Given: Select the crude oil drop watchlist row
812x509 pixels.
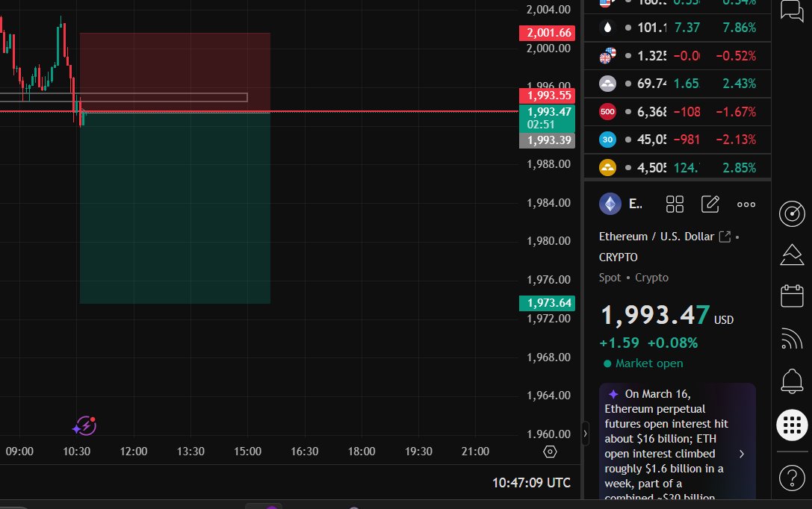Looking at the screenshot, I should tap(678, 28).
